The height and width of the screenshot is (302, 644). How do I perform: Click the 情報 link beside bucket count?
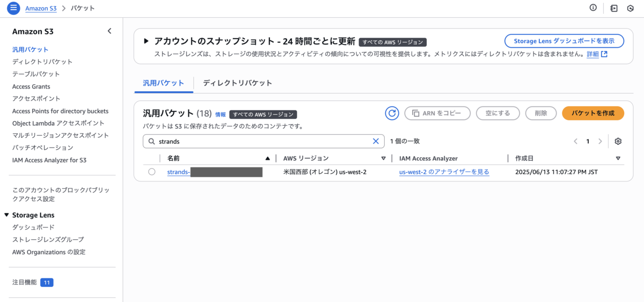[x=221, y=114]
